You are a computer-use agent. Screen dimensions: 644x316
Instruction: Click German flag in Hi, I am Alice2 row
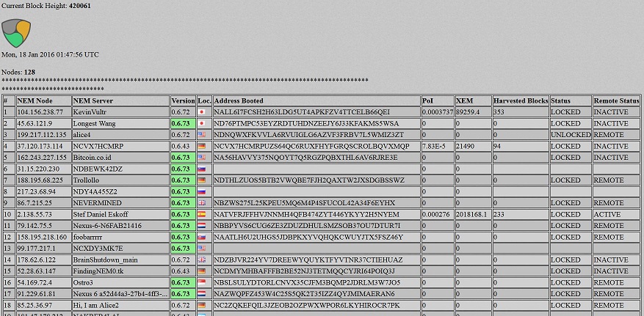click(x=201, y=305)
